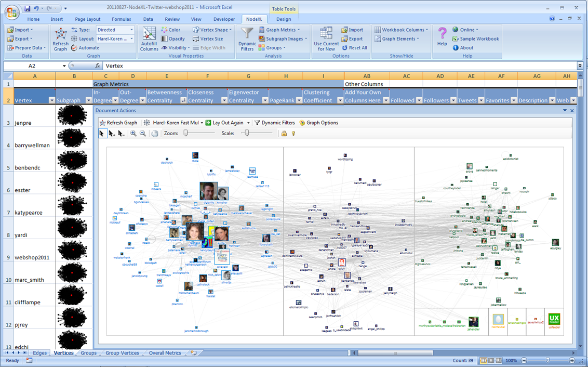Switch to the Overall Metrics worksheet tab
Image resolution: width=588 pixels, height=367 pixels.
pos(165,353)
